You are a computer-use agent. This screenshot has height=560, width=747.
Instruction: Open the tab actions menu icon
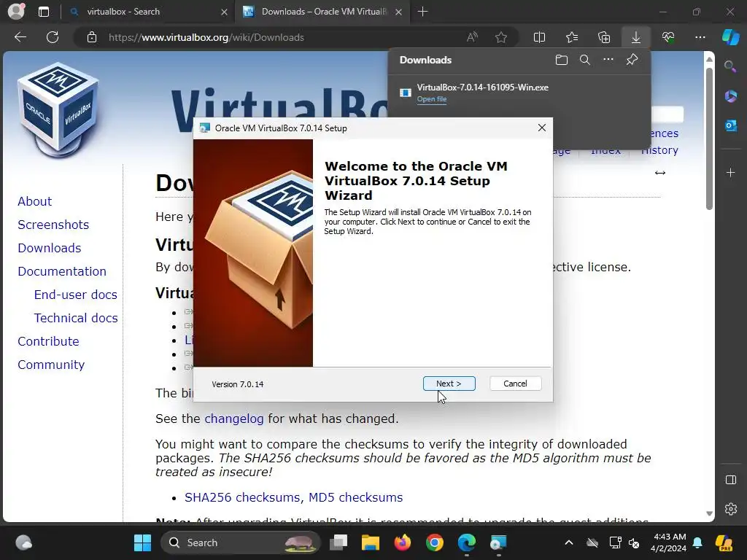[44, 12]
